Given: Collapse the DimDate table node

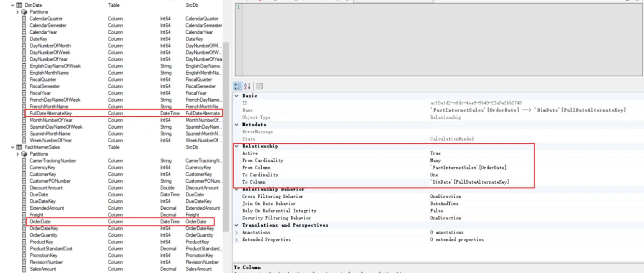Looking at the screenshot, I should (13, 5).
